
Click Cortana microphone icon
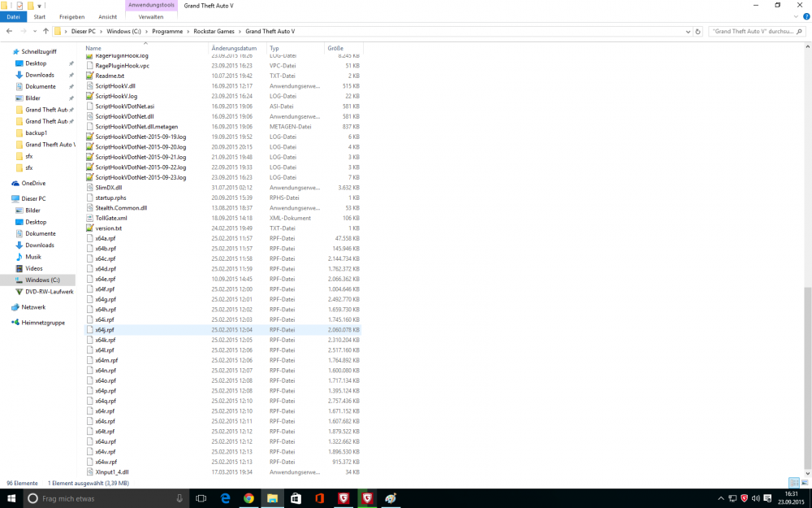179,498
